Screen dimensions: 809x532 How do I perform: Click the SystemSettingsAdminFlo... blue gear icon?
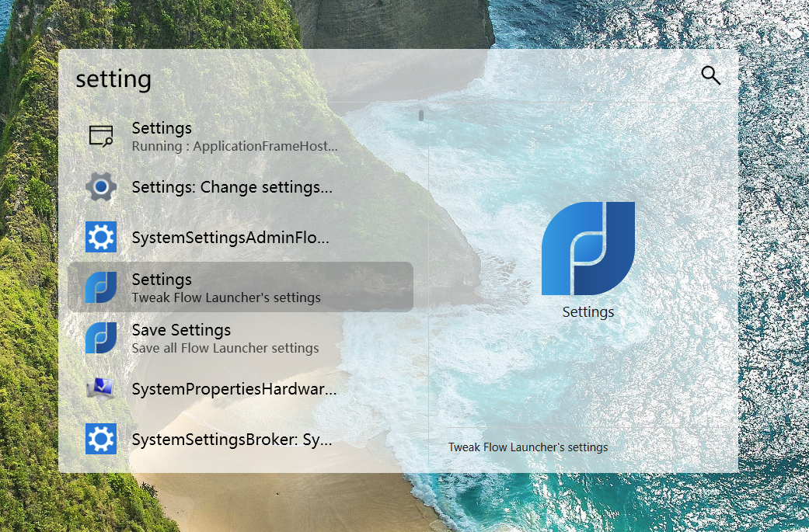[x=100, y=237]
